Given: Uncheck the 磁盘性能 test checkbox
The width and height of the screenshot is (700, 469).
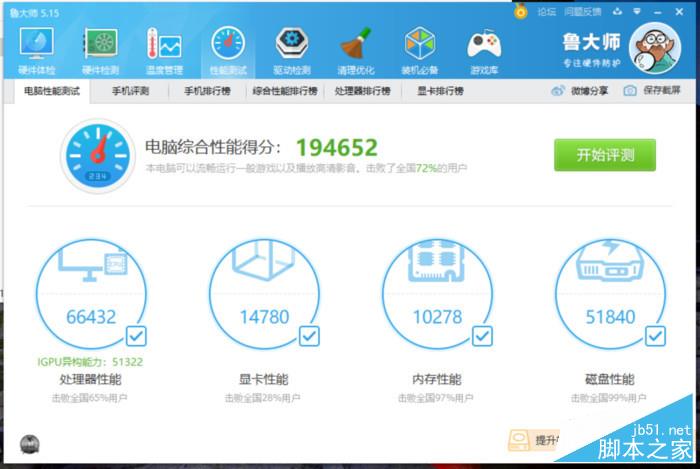Looking at the screenshot, I should click(x=655, y=336).
